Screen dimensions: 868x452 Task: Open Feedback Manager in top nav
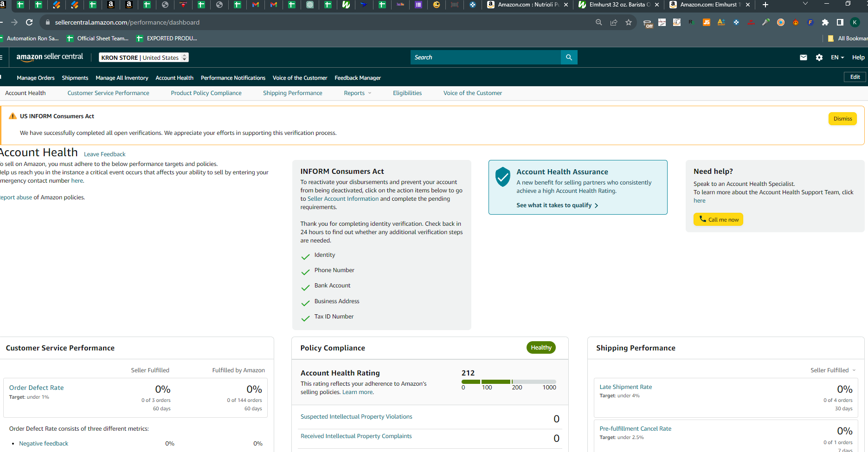coord(358,78)
